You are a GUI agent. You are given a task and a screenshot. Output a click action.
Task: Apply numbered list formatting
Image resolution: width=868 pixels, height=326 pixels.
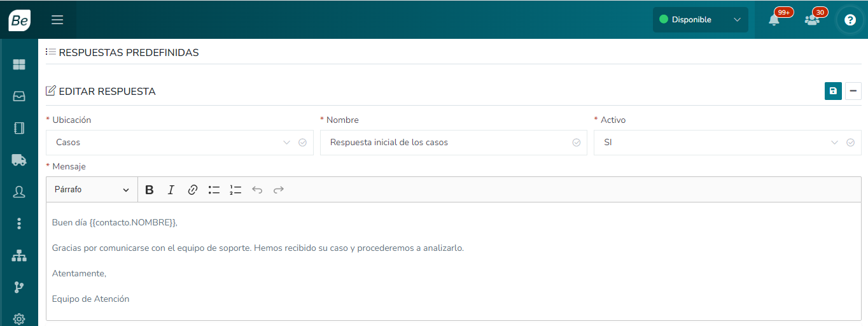click(x=235, y=190)
